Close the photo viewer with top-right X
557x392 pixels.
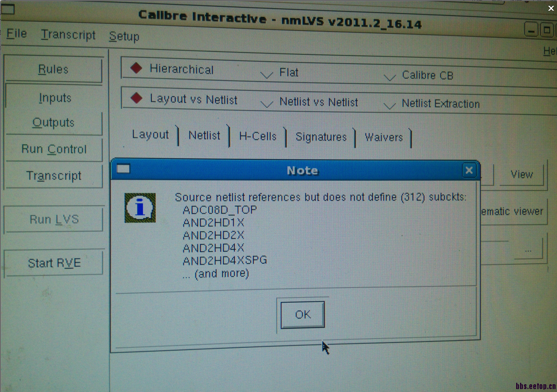click(x=551, y=8)
